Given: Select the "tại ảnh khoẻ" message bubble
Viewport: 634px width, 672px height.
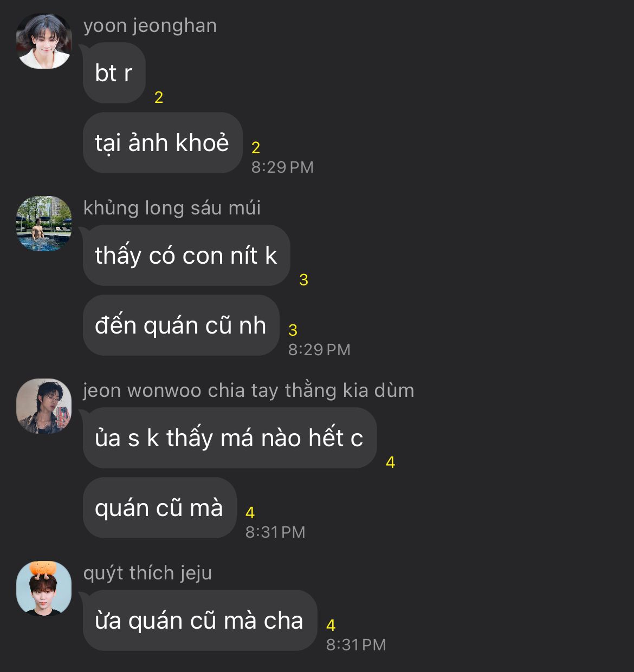Looking at the screenshot, I should [x=162, y=143].
